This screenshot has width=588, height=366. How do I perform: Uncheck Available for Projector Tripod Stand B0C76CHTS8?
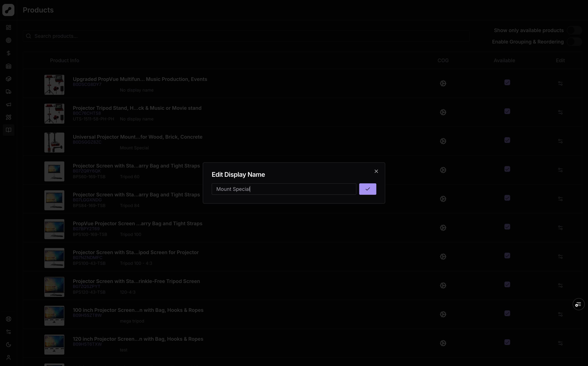click(x=507, y=111)
